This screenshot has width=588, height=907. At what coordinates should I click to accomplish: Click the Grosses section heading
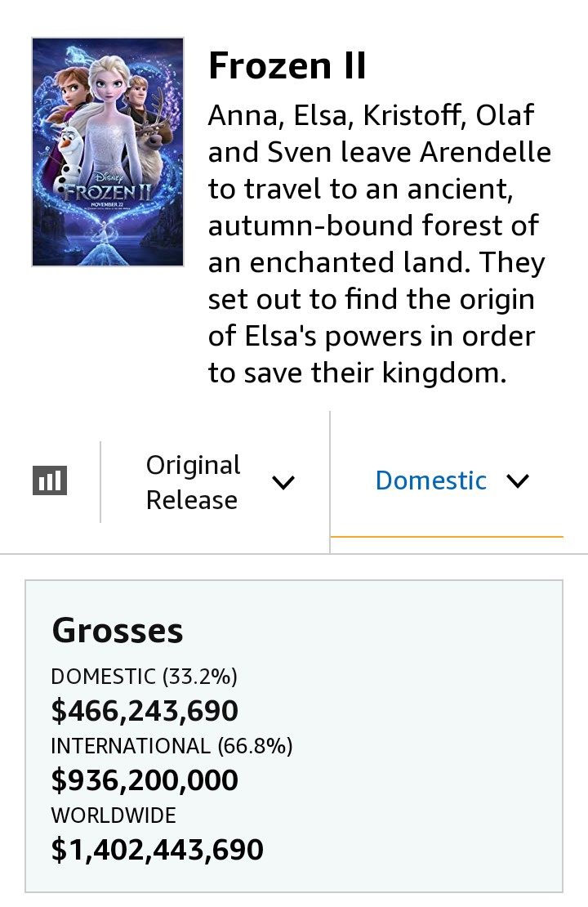pos(118,631)
